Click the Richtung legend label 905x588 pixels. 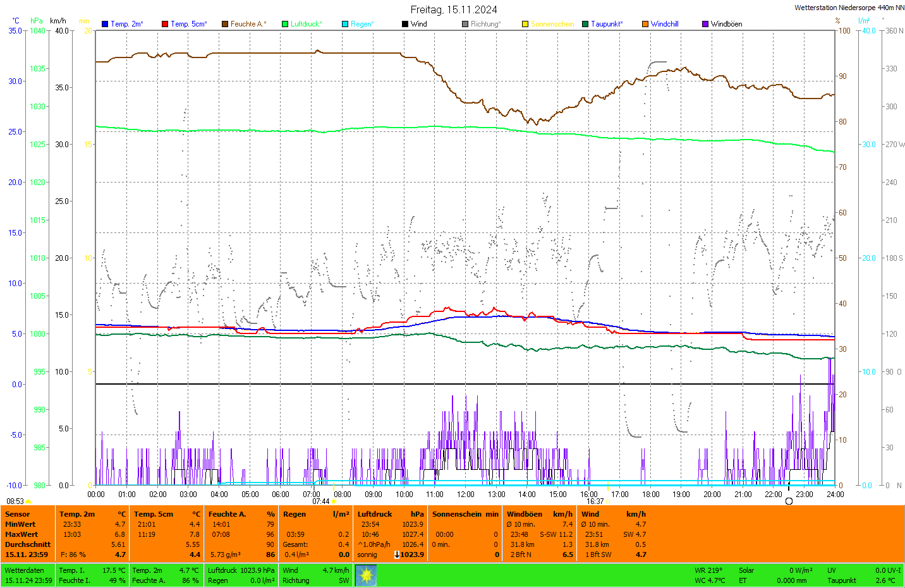(485, 24)
